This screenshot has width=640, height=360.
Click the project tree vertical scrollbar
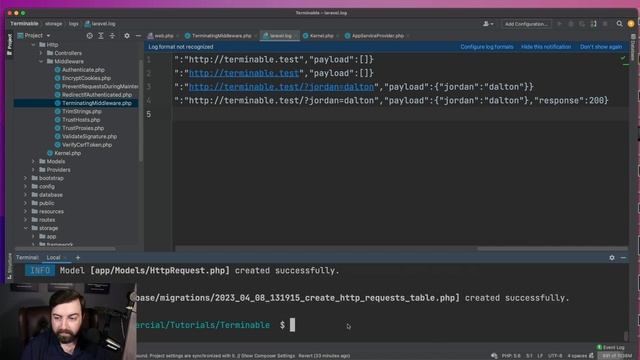[141, 110]
